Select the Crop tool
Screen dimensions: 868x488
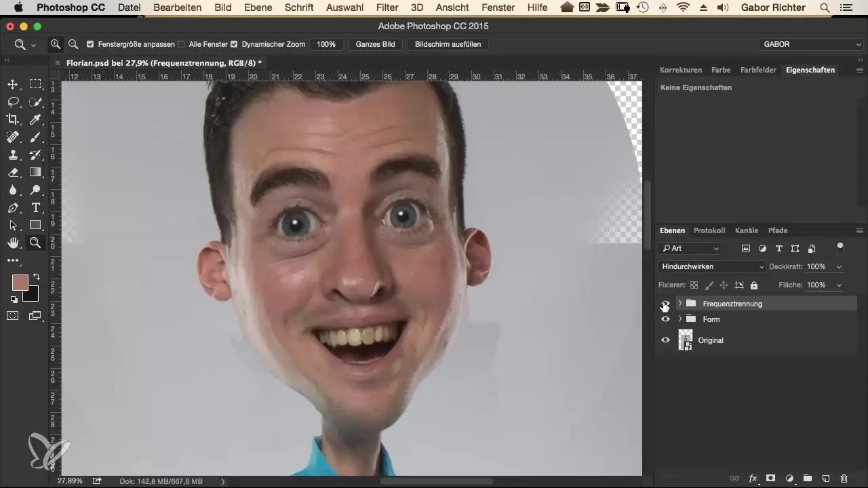pyautogui.click(x=12, y=120)
